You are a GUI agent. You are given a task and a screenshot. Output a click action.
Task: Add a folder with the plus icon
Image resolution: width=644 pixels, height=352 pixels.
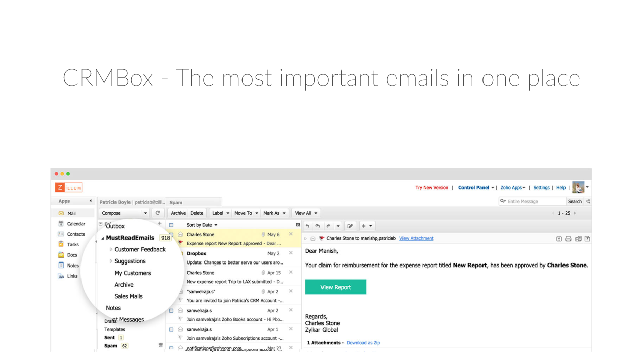159,224
